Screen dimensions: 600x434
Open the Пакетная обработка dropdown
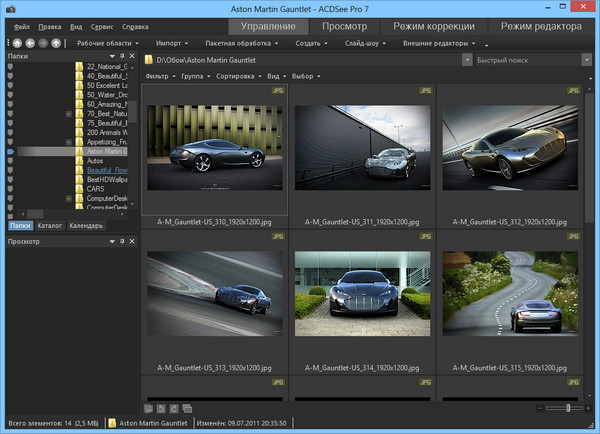coord(240,43)
